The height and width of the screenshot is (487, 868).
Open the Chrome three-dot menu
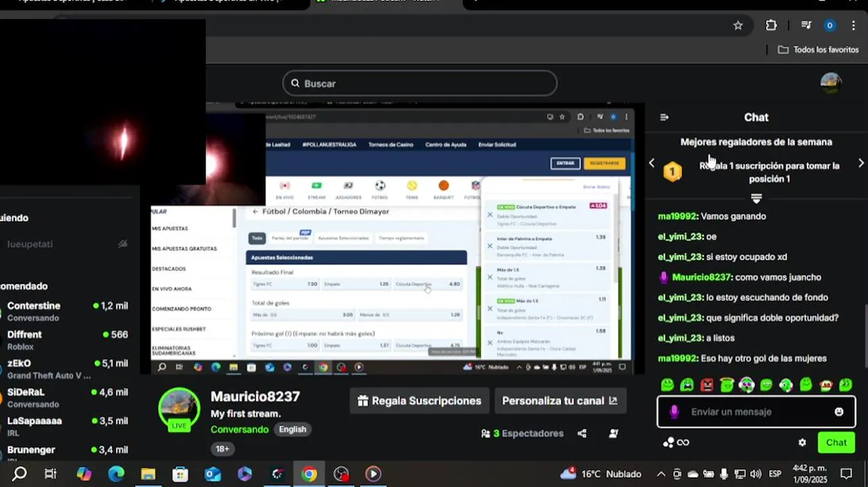(853, 26)
